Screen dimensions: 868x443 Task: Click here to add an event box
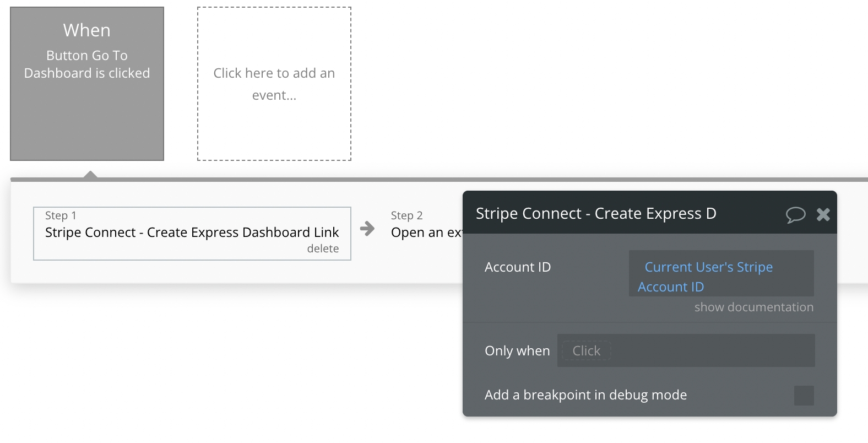[x=274, y=84]
